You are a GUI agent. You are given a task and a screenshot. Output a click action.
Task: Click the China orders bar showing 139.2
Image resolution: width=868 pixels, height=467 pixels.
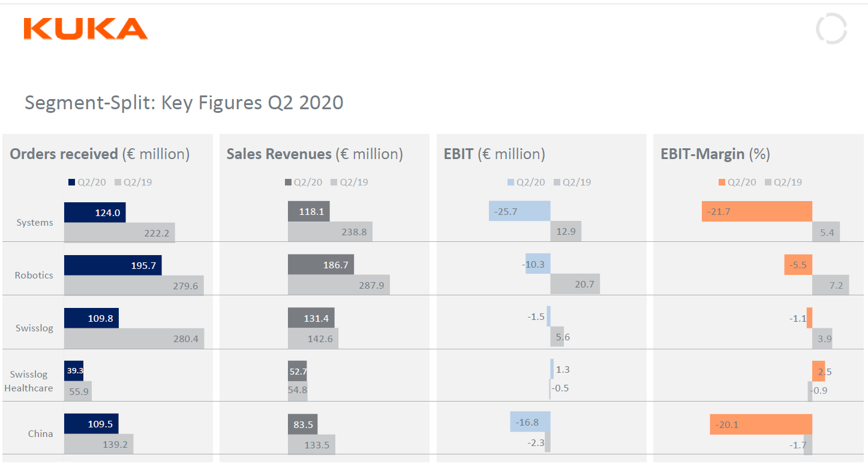[99, 444]
